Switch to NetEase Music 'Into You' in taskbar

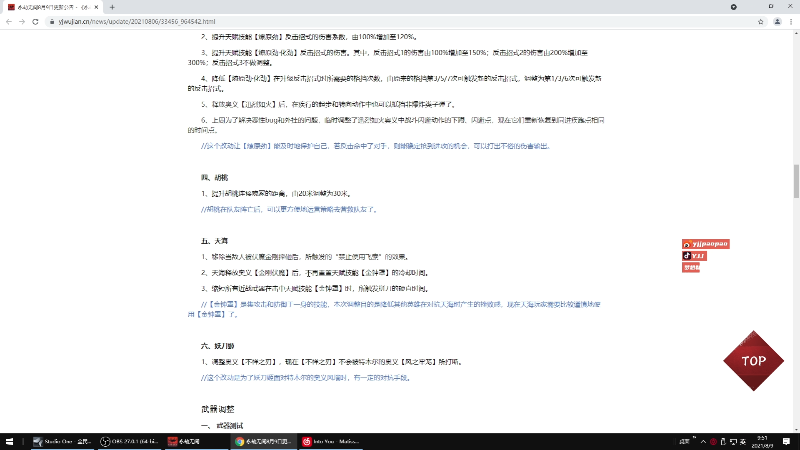click(x=331, y=441)
